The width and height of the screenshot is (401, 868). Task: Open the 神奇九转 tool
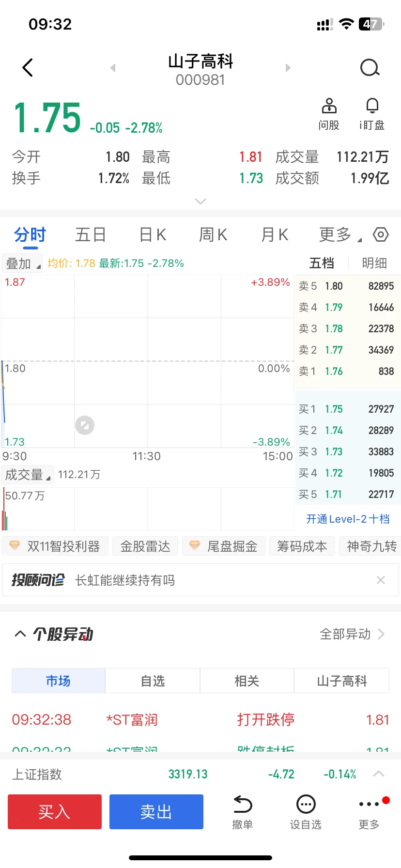click(x=371, y=546)
